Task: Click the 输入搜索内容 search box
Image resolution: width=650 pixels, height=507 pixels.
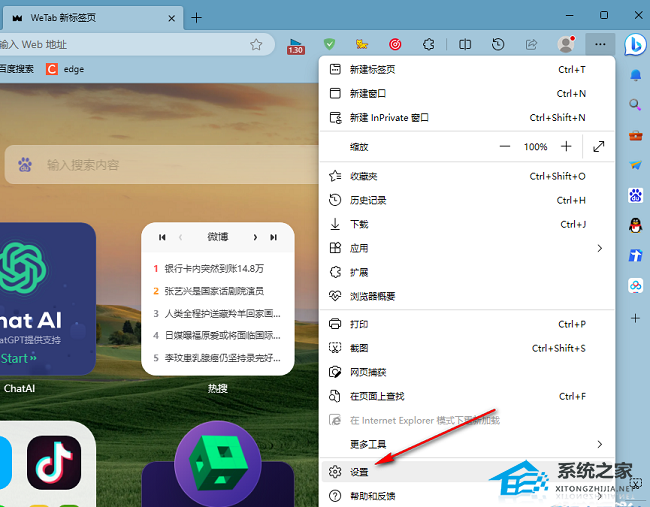Action: click(162, 165)
